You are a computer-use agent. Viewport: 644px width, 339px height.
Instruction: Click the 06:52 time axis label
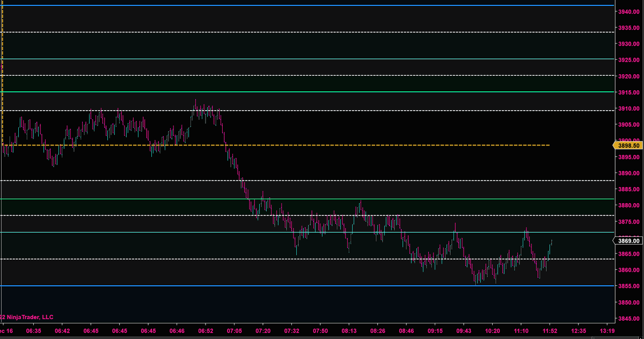click(206, 331)
